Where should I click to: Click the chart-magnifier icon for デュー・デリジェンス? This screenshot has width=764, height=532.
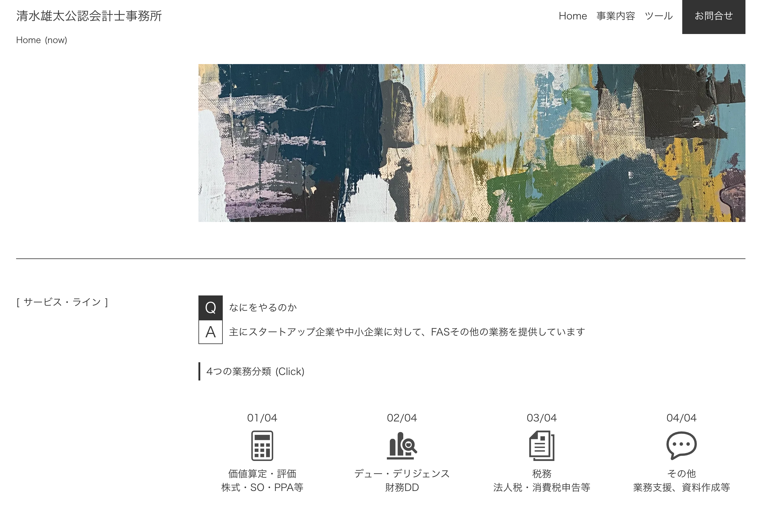(x=402, y=445)
